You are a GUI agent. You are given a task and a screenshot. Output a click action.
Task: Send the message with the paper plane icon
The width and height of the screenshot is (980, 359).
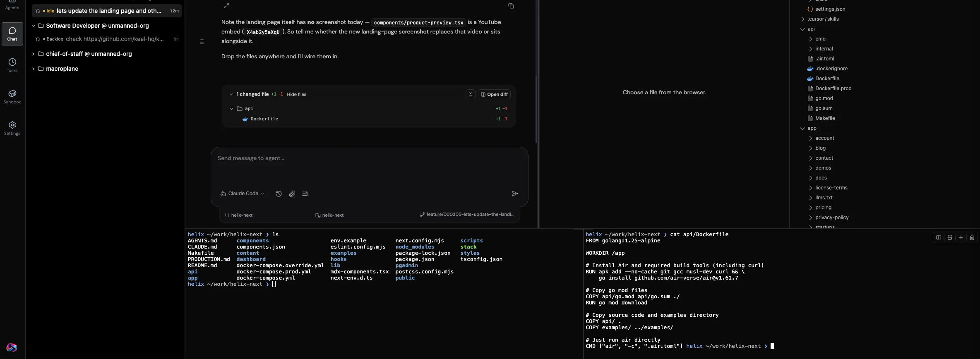click(x=515, y=194)
